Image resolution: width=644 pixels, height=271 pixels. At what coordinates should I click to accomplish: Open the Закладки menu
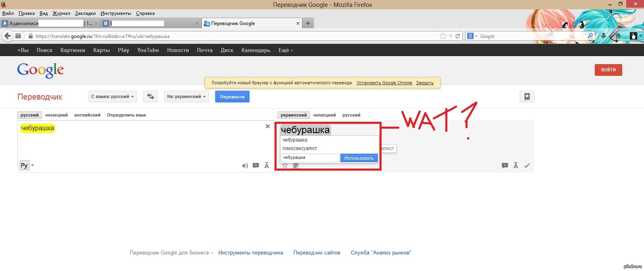pyautogui.click(x=85, y=13)
